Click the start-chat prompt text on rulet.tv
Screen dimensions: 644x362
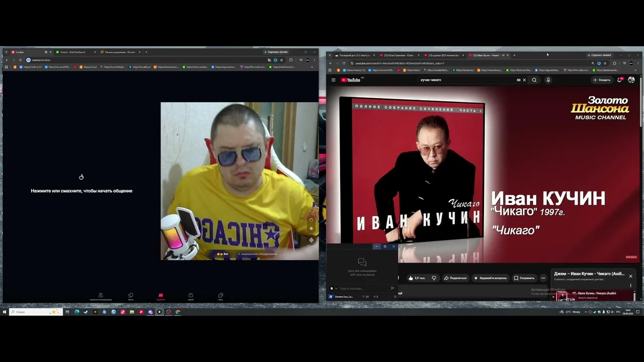82,191
